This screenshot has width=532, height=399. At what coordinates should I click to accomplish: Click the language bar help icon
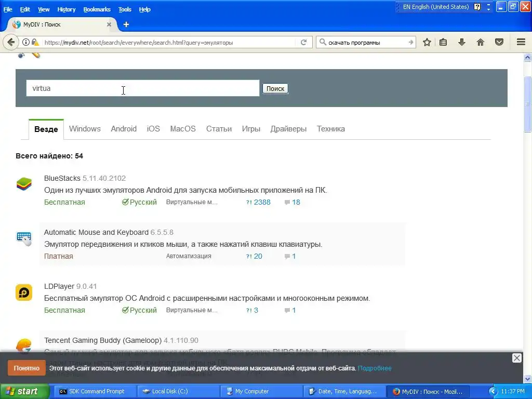point(477,7)
